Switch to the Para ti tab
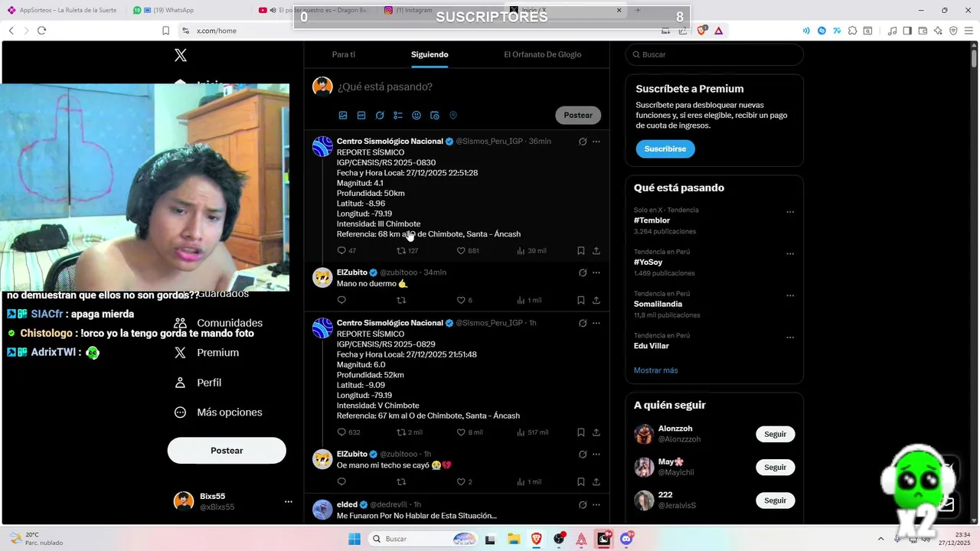The height and width of the screenshot is (551, 980). pyautogui.click(x=344, y=54)
